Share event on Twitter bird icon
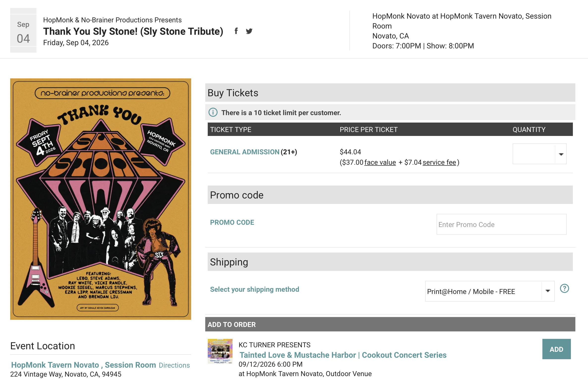Screen dimensions: 588x386 pyautogui.click(x=249, y=31)
